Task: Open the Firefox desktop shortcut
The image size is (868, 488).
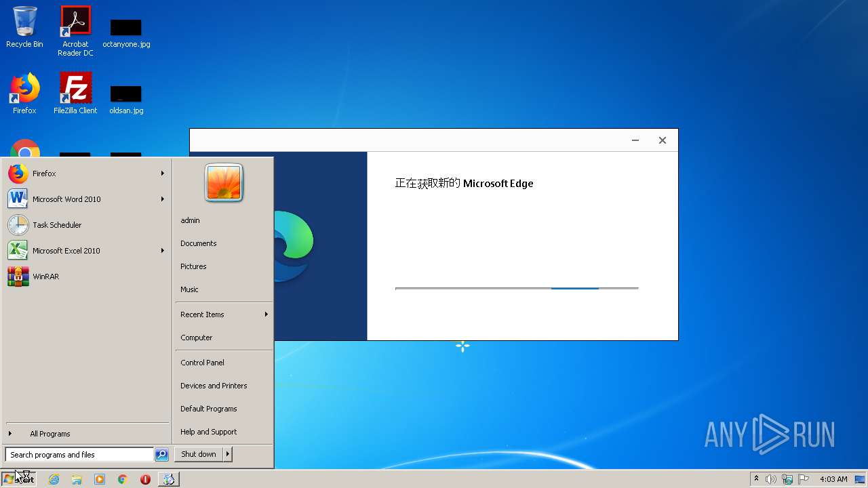Action: (x=24, y=94)
